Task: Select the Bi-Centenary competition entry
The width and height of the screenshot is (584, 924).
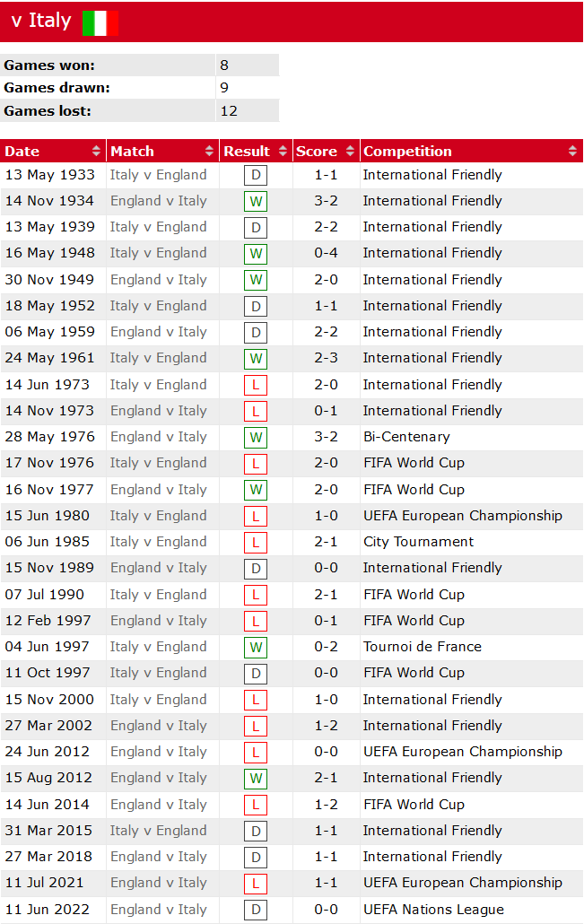Action: point(406,437)
